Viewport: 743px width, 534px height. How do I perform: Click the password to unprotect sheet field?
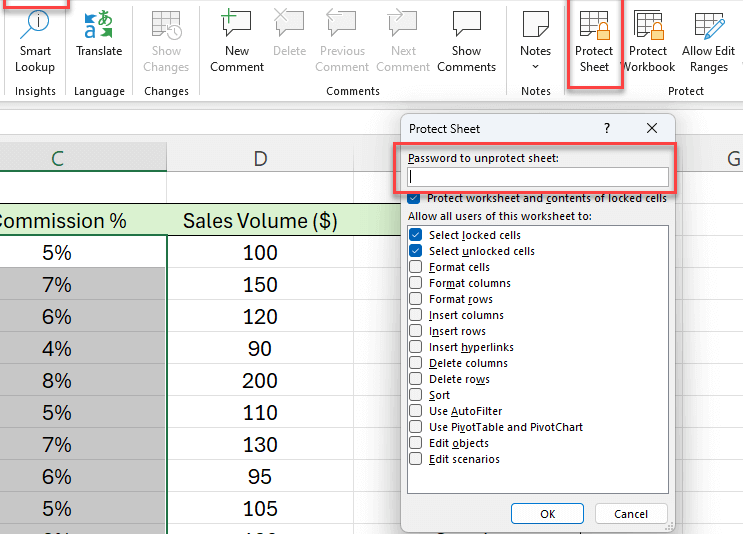click(x=538, y=177)
